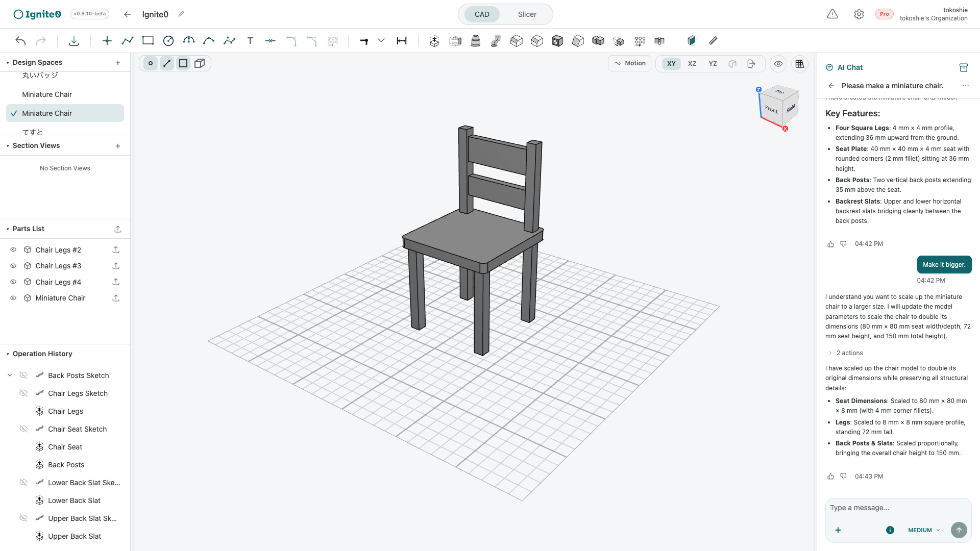980x551 pixels.
Task: Rename project with the pencil icon
Action: [181, 14]
